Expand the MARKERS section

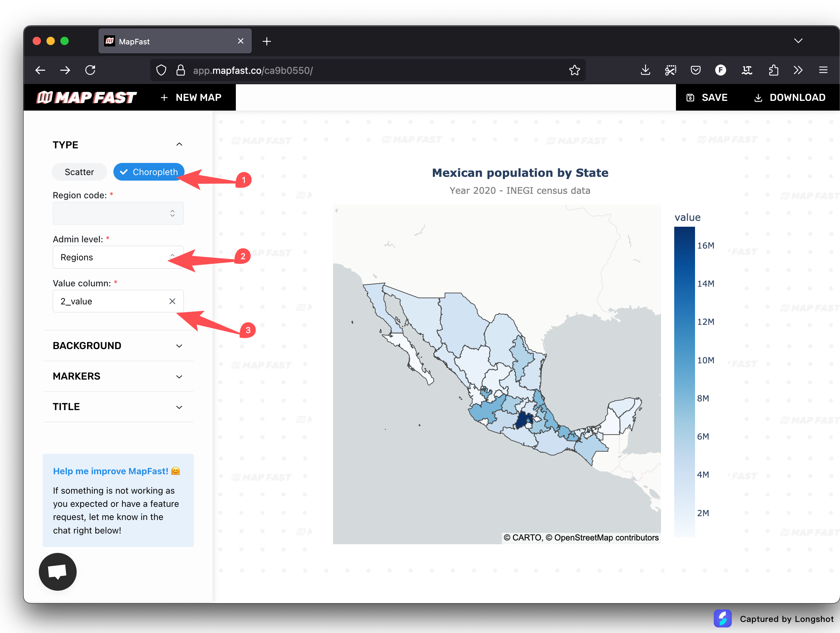(x=118, y=376)
